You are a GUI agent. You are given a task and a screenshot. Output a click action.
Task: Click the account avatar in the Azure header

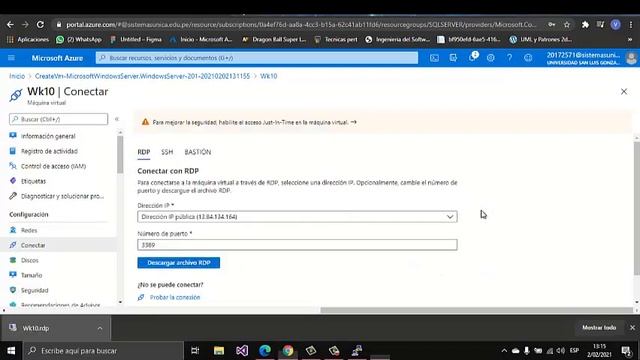click(631, 58)
